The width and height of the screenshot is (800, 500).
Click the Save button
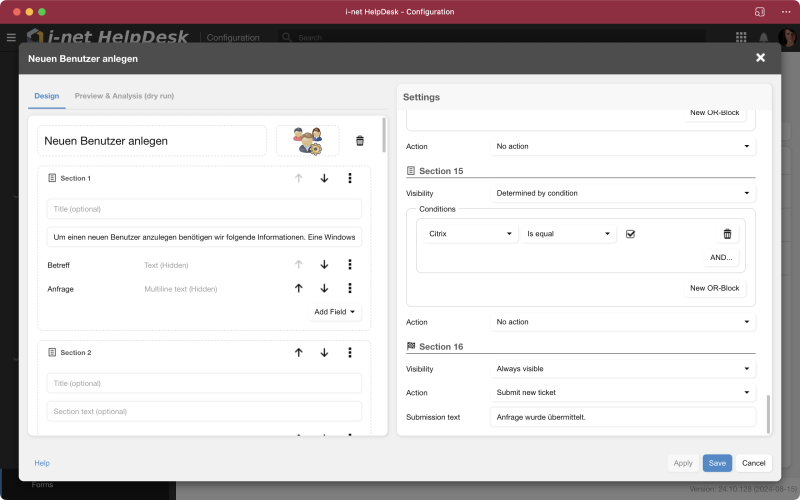tap(717, 463)
